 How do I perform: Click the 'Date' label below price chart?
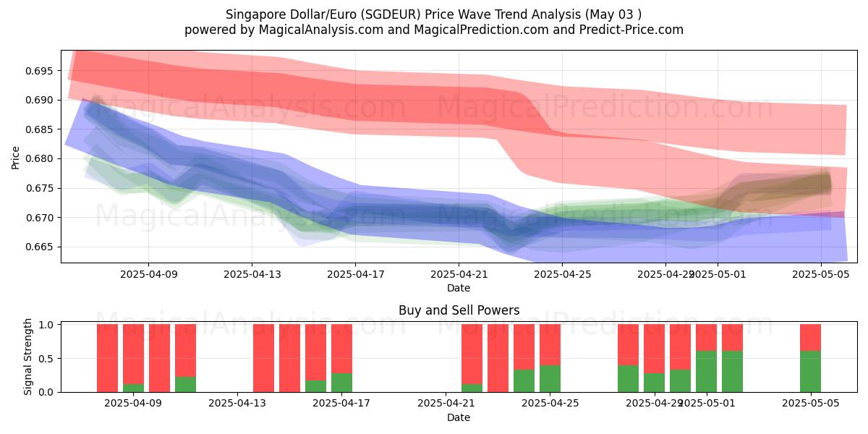[459, 288]
